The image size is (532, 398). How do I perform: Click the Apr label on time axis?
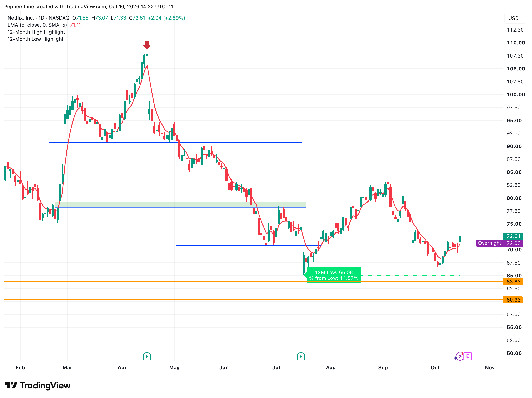tap(122, 367)
